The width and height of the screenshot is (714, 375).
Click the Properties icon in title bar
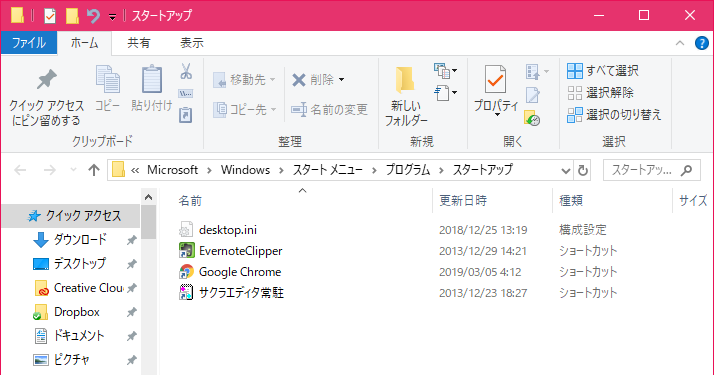pyautogui.click(x=50, y=16)
